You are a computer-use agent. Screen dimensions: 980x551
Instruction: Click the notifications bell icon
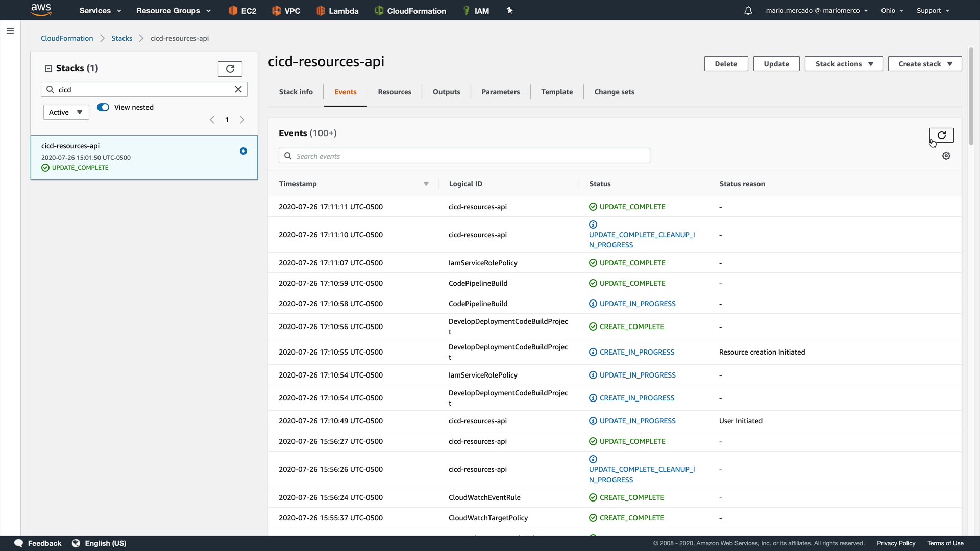(748, 11)
